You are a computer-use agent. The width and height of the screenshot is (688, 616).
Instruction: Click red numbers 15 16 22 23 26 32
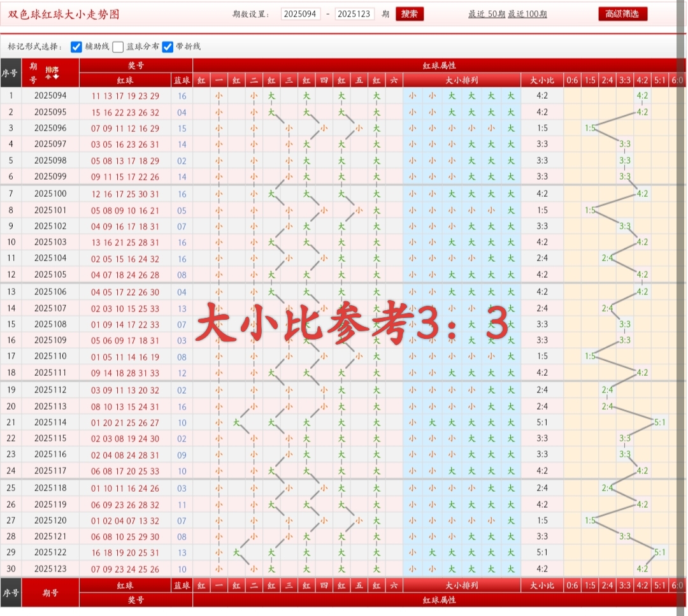[x=125, y=113]
